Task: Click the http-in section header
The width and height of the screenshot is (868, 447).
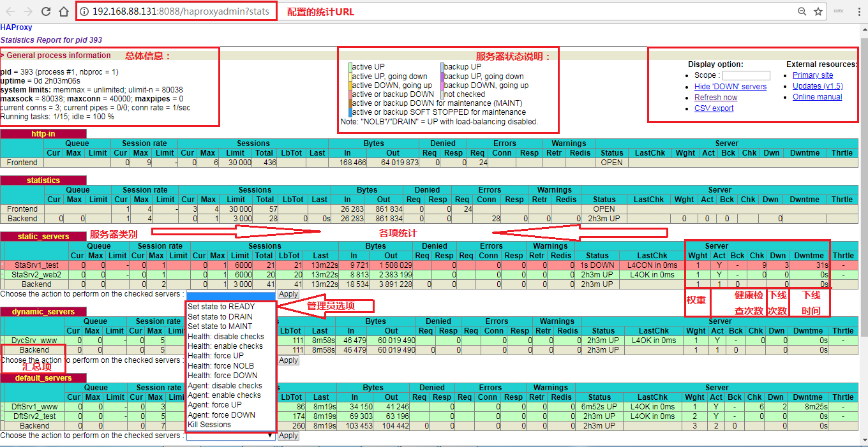Action: tap(43, 134)
